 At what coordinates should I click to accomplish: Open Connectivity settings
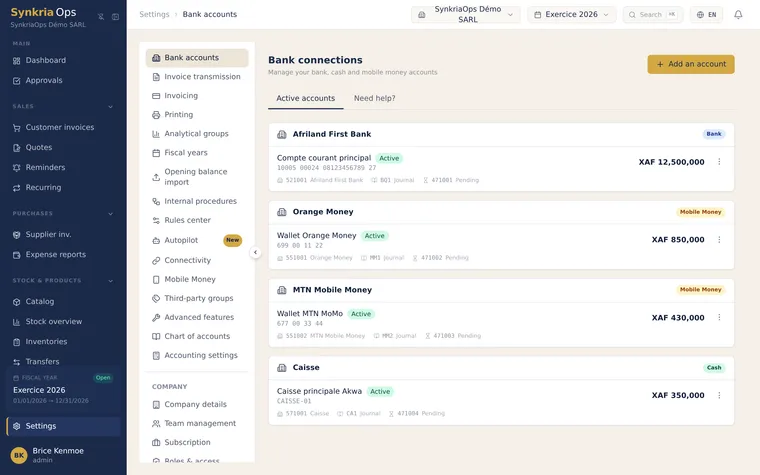[x=197, y=260]
